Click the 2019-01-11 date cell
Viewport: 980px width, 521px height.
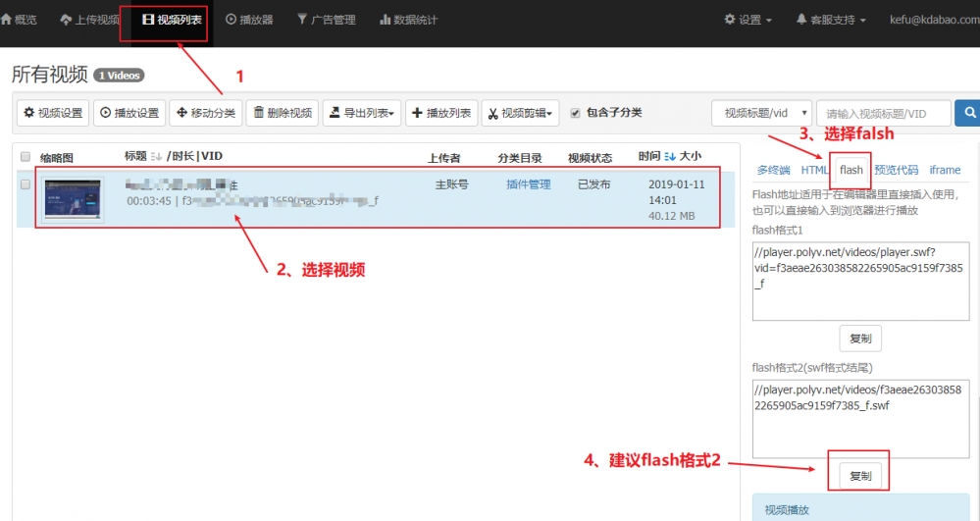click(676, 184)
